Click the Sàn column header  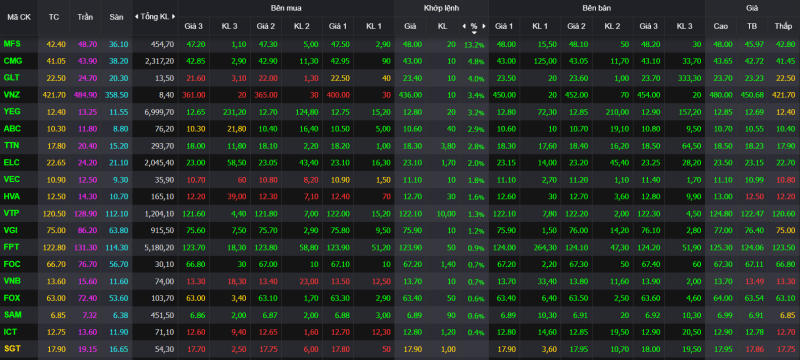click(x=116, y=17)
